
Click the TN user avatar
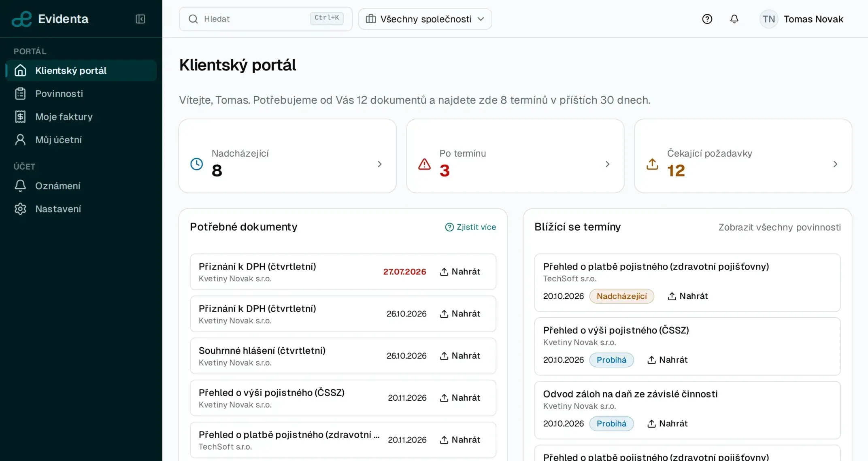click(768, 19)
